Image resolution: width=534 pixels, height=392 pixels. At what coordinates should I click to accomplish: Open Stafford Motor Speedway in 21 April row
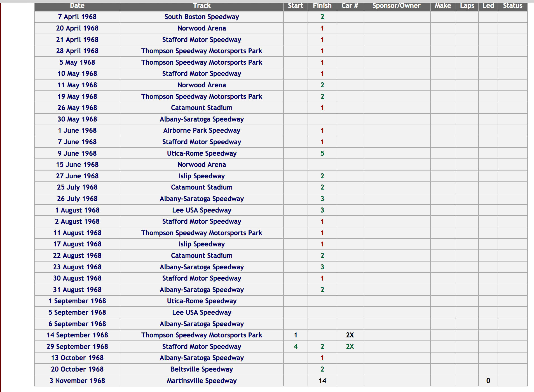(x=202, y=40)
